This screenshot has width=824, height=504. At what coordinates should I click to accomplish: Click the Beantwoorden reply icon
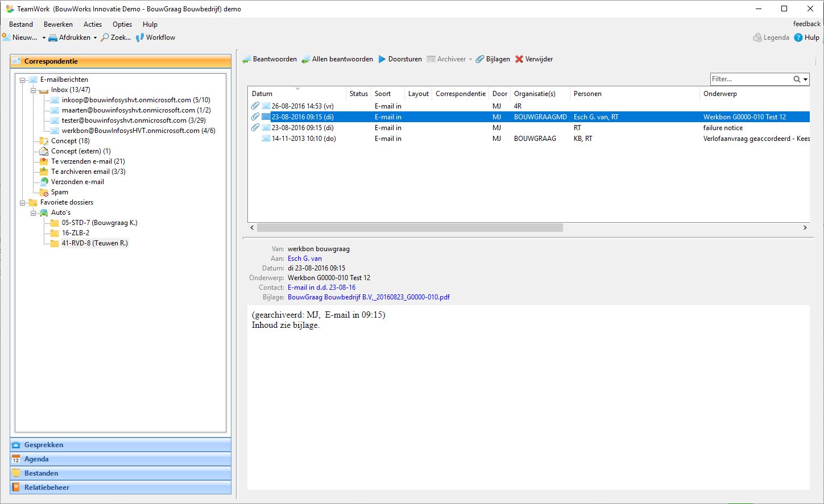click(x=247, y=59)
